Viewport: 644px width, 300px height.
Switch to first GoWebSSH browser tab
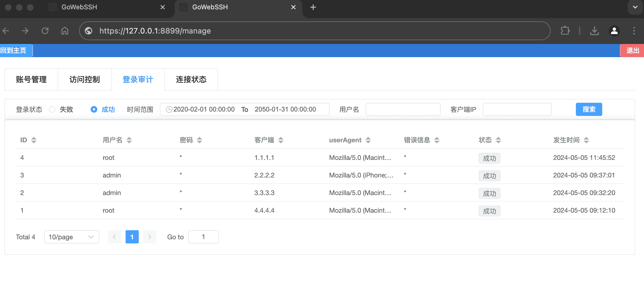[x=107, y=7]
